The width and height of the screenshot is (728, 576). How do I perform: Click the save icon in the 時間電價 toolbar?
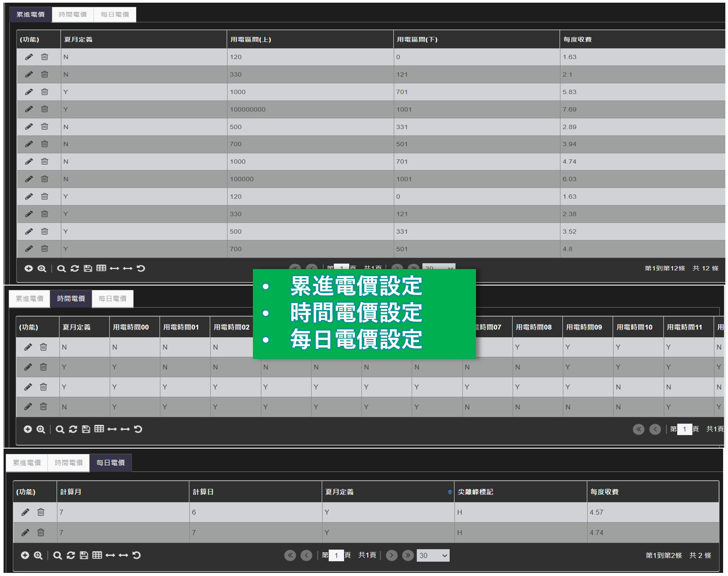pyautogui.click(x=86, y=429)
